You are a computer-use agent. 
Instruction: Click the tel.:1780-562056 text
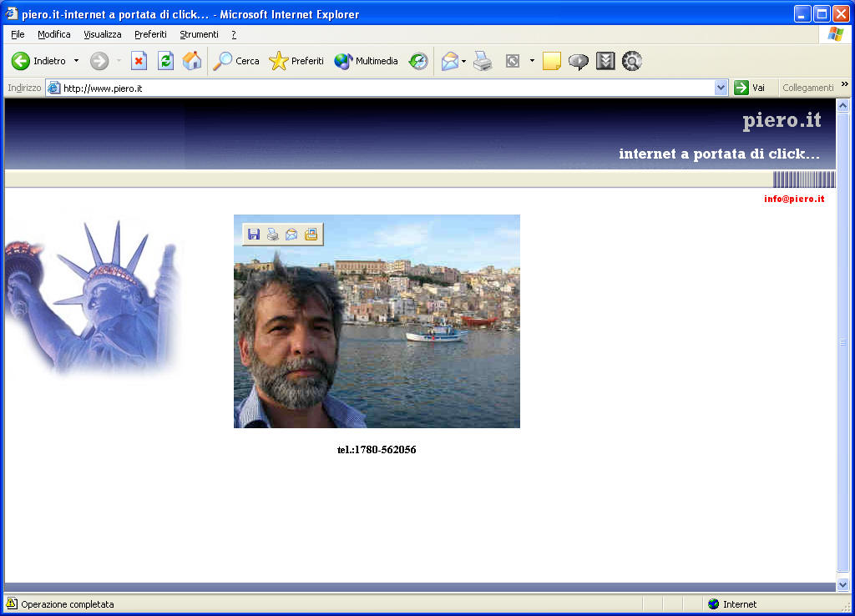[377, 450]
